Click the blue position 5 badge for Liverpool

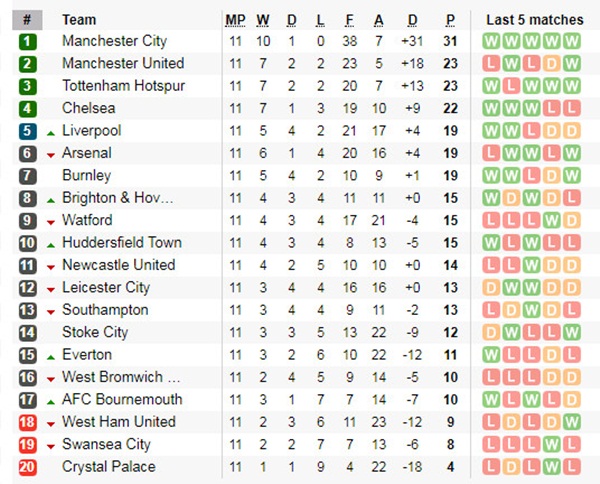pos(27,131)
